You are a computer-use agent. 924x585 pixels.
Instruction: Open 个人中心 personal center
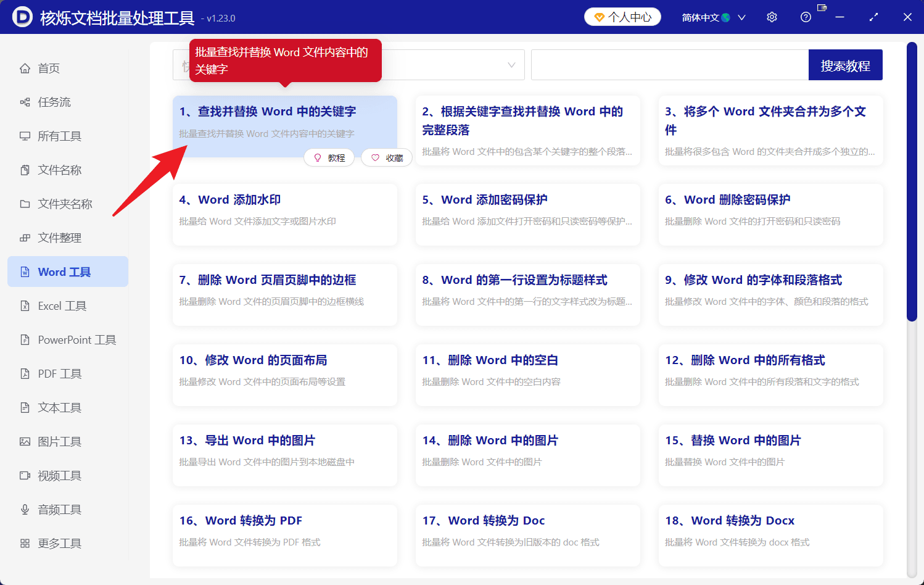click(x=622, y=17)
